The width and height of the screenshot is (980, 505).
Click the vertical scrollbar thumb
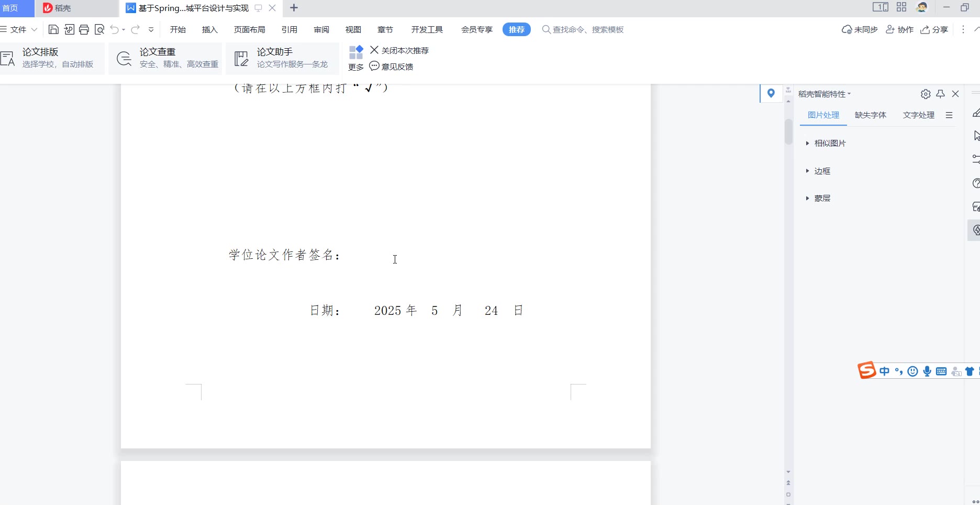(x=788, y=131)
